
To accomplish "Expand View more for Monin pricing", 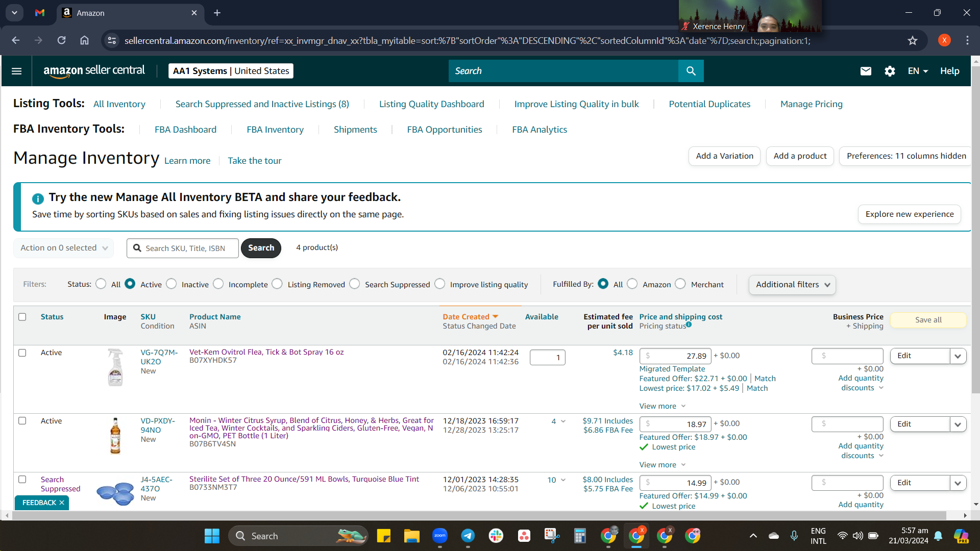I will pyautogui.click(x=663, y=465).
